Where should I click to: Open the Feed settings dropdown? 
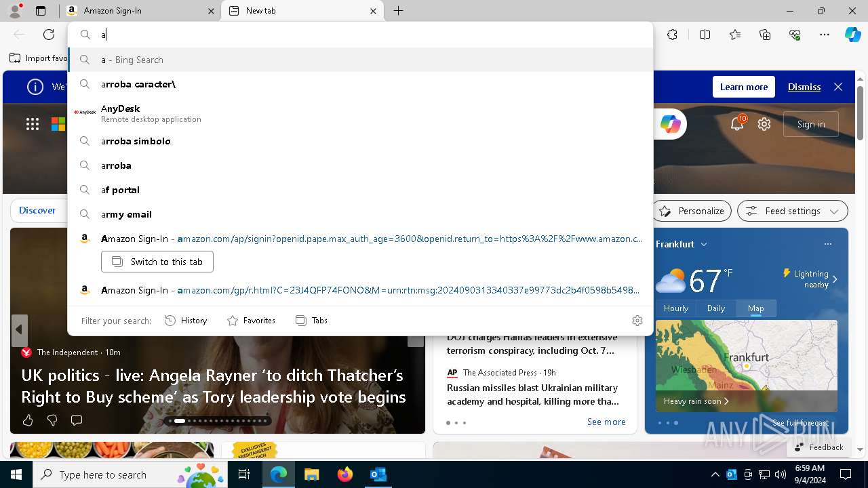coord(793,211)
